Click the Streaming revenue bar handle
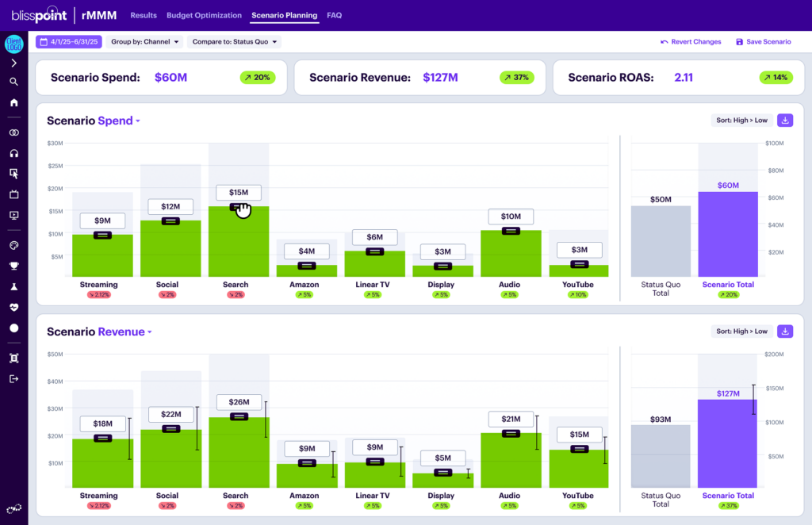 [102, 439]
